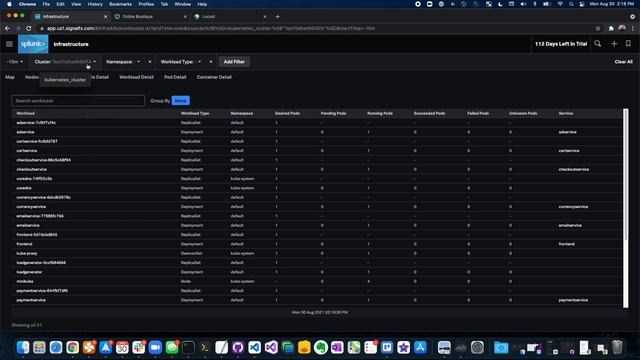Image resolution: width=640 pixels, height=360 pixels.
Task: Switch to the Online Boutique browser tab
Action: [150, 17]
